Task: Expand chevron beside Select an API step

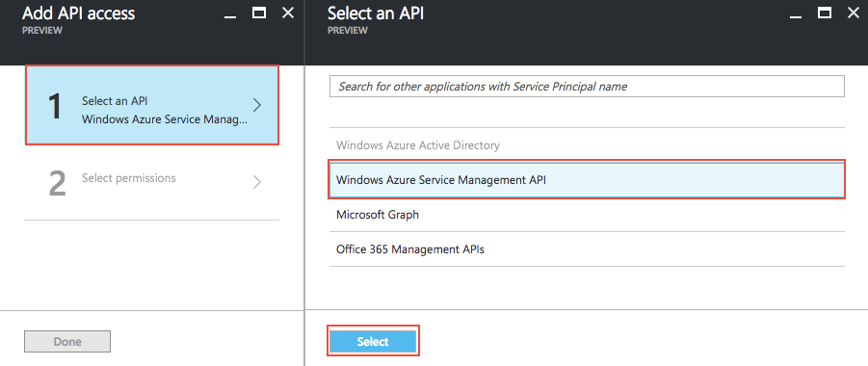Action: (257, 105)
